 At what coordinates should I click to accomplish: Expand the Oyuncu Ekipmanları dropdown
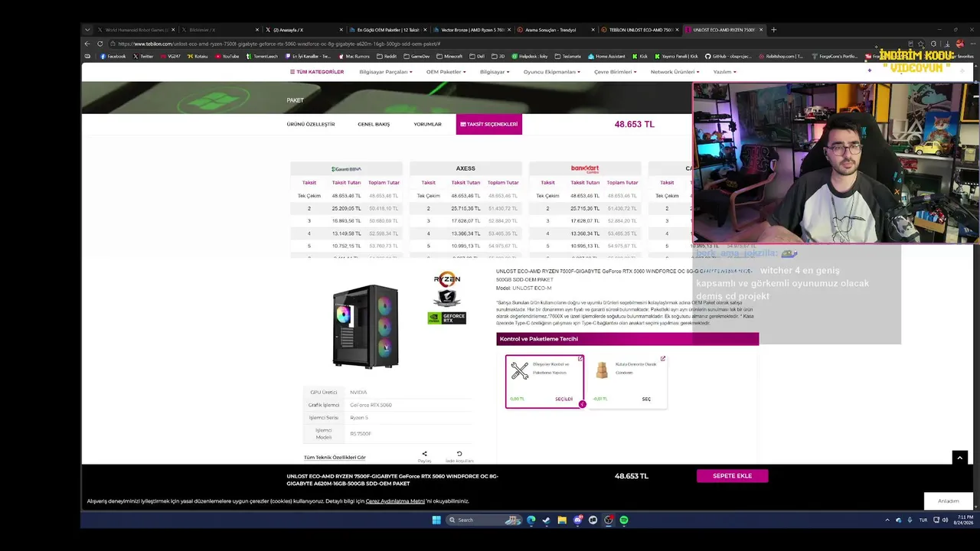[x=551, y=72]
